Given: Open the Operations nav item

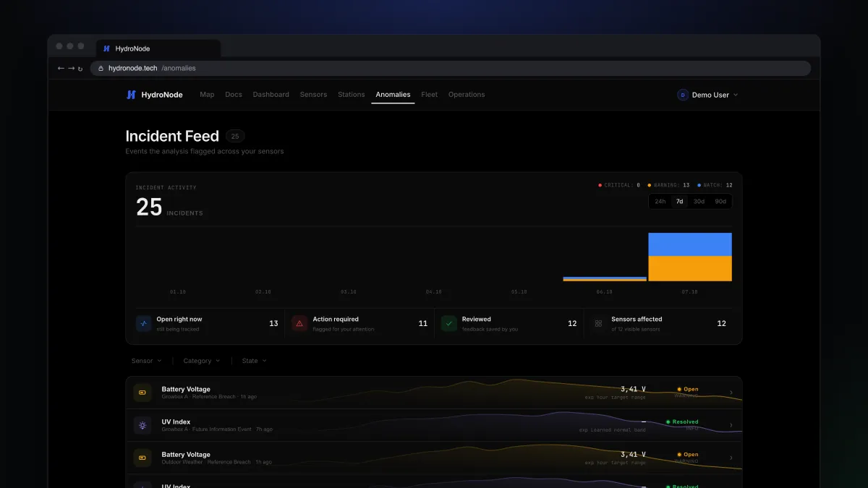Looking at the screenshot, I should (x=467, y=95).
